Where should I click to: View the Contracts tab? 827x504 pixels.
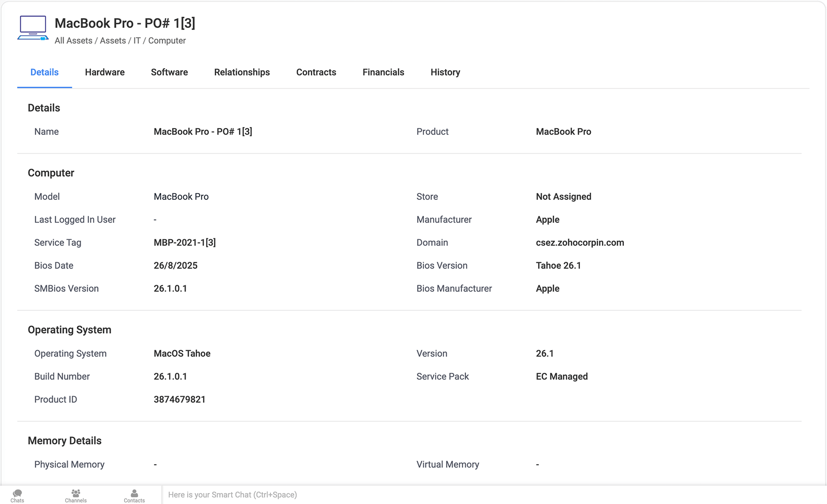pos(316,72)
